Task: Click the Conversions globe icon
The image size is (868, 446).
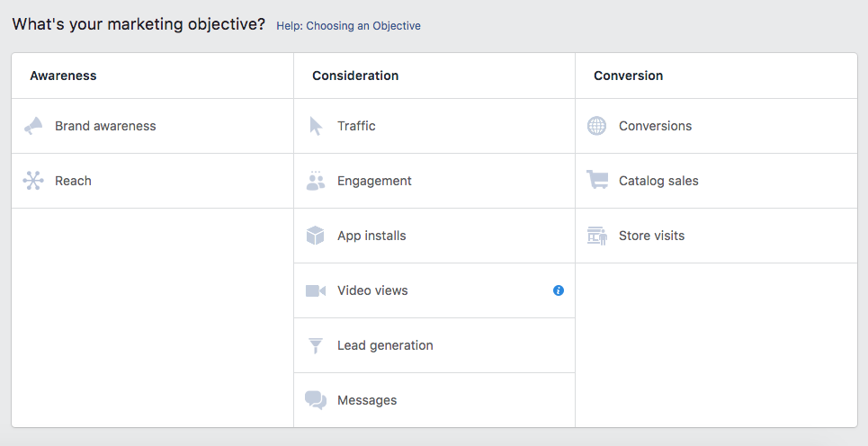Action: click(x=597, y=126)
